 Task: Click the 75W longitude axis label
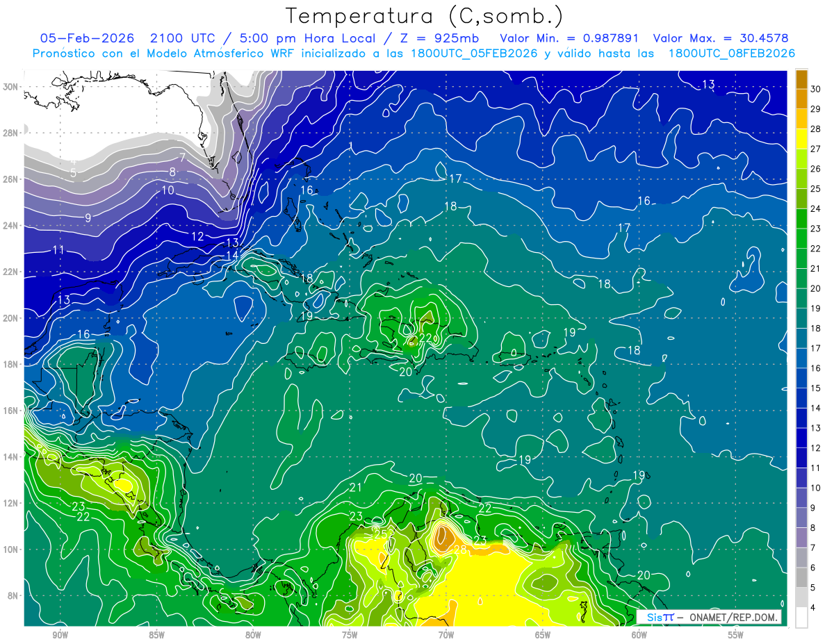coord(350,635)
